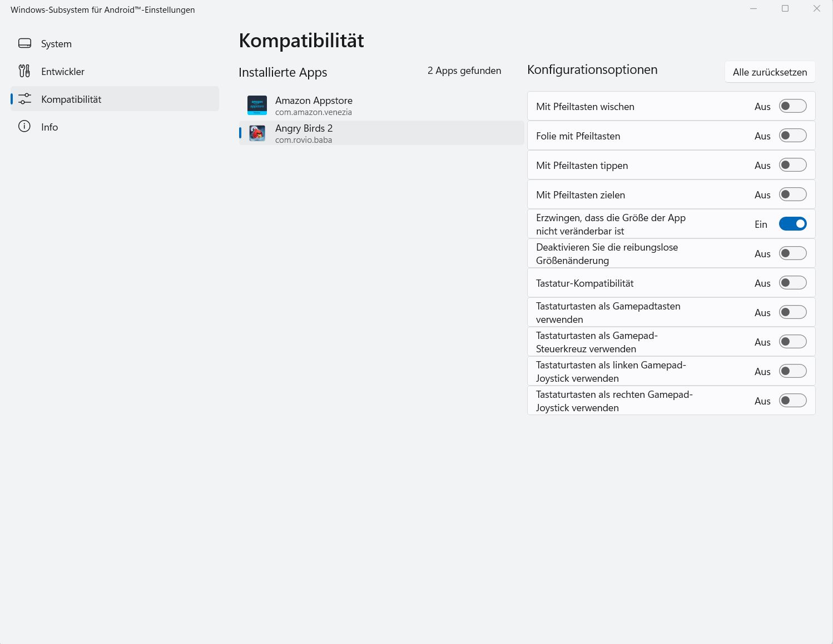
Task: Switch on 'Mit Pfeiltasten zielen'
Action: click(792, 194)
